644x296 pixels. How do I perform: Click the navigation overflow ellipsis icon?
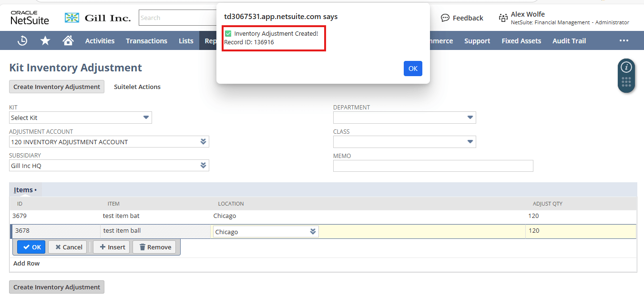[x=624, y=40]
